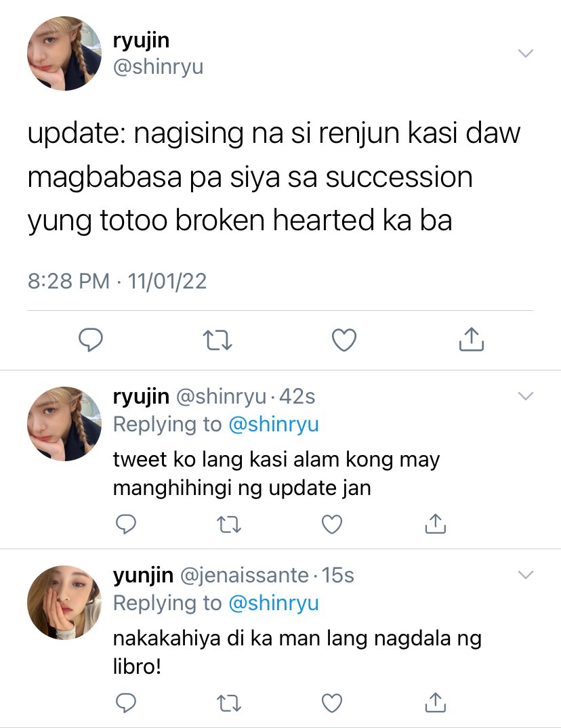View ryujin's profile picture on main tweet
The width and height of the screenshot is (561, 728).
tap(64, 53)
